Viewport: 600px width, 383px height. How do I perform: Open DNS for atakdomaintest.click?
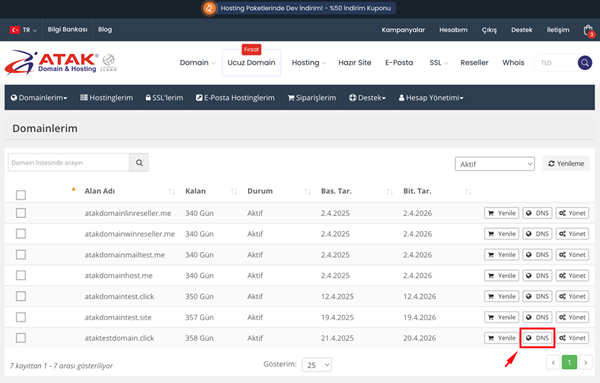click(x=537, y=296)
